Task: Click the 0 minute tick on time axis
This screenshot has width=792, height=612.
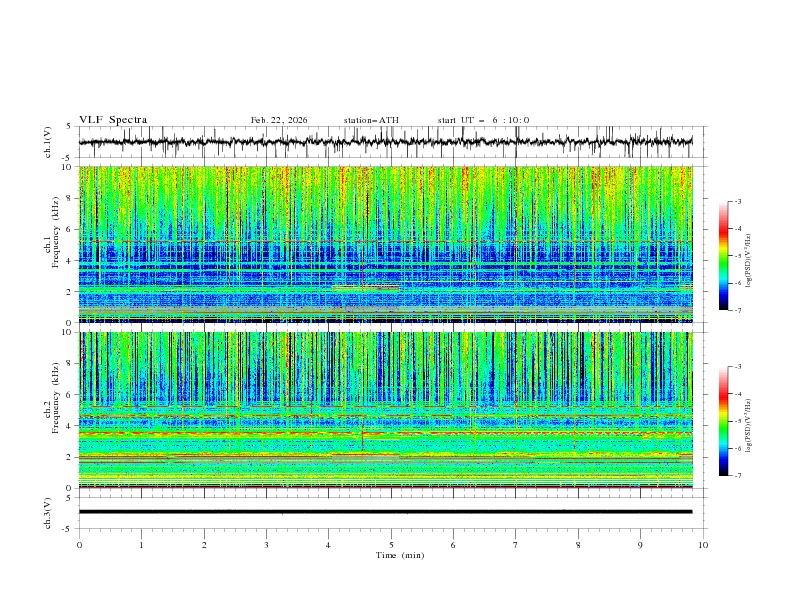Action: tap(80, 545)
